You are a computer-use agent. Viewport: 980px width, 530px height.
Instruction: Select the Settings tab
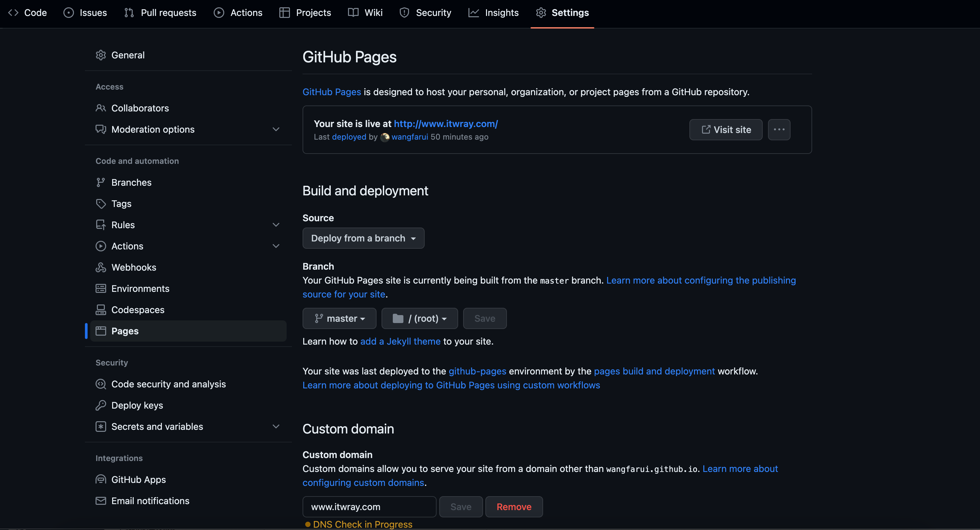coord(562,13)
